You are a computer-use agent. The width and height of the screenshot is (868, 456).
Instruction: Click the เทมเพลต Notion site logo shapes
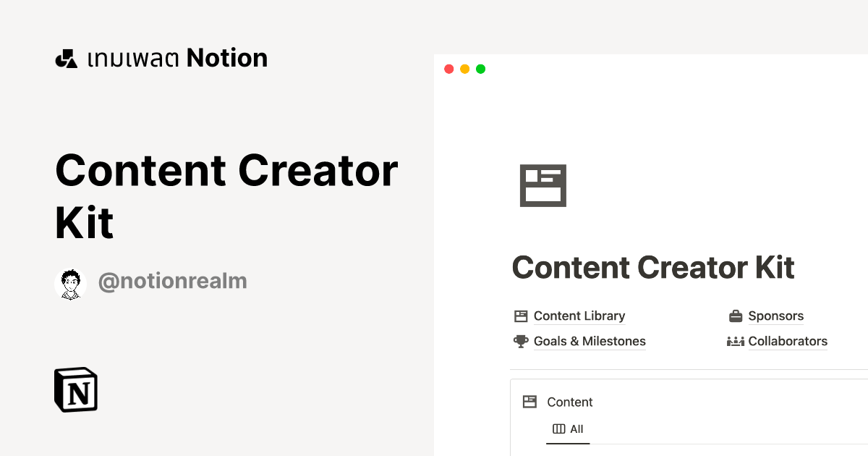pos(66,58)
